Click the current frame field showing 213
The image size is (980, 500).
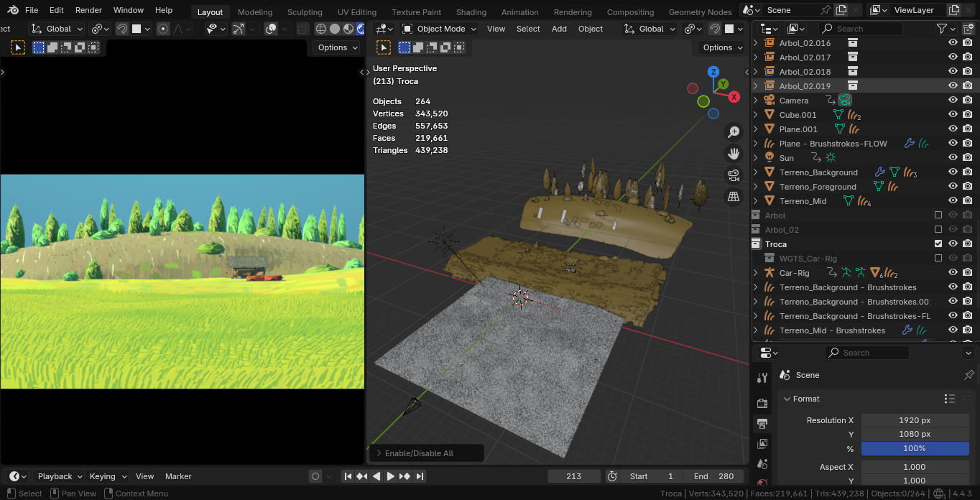coord(573,476)
